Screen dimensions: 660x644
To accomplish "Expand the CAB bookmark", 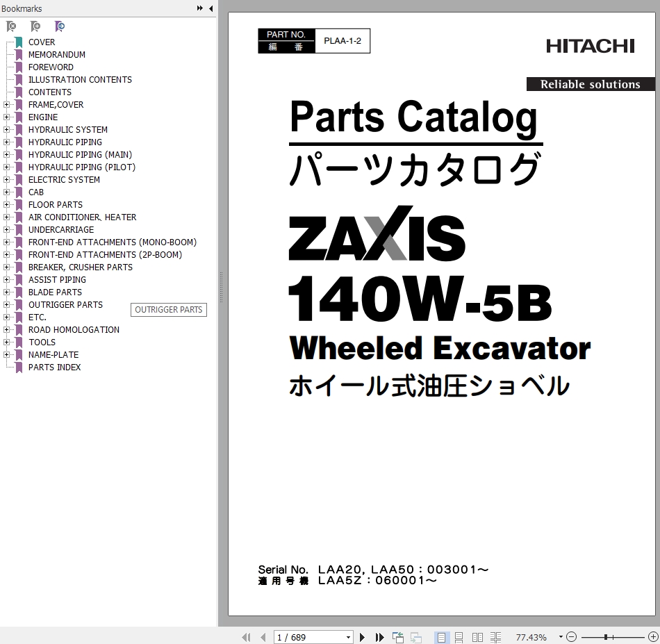I will (x=6, y=192).
